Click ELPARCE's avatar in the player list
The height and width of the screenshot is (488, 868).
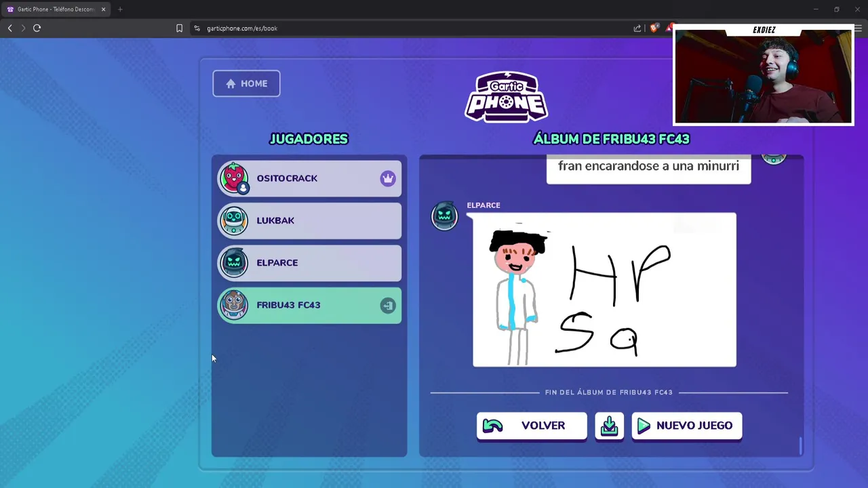point(234,262)
